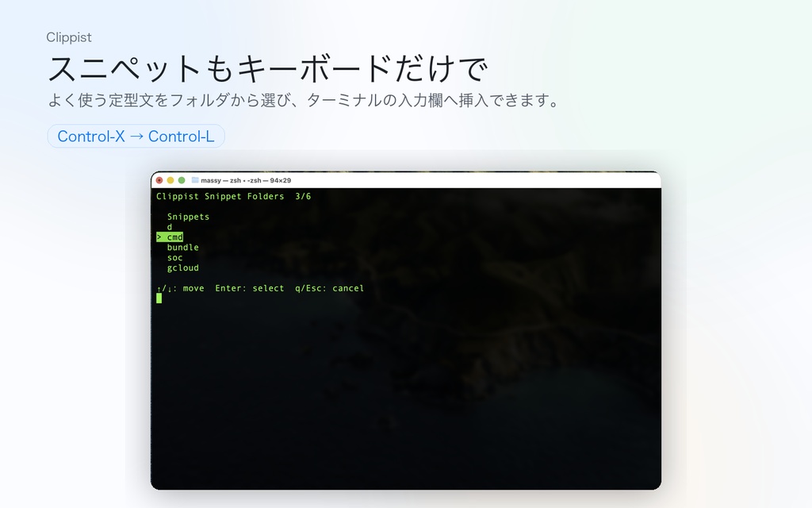Viewport: 812px width, 508px height.
Task: Click the Clippist Snippet Folders 3/6 header
Action: click(x=234, y=197)
